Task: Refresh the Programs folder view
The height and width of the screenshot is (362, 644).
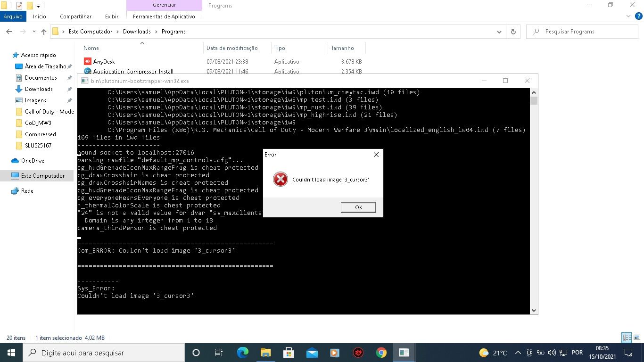Action: tap(513, 32)
